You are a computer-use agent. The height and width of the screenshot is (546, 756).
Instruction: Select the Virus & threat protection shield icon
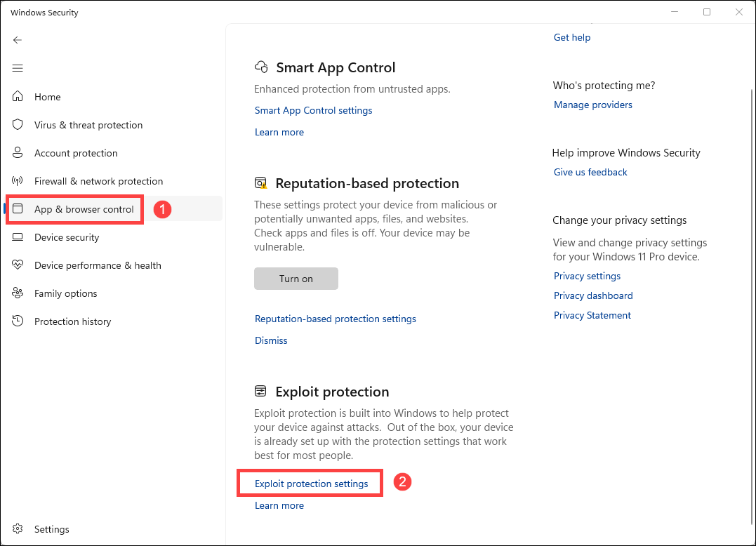click(x=18, y=125)
